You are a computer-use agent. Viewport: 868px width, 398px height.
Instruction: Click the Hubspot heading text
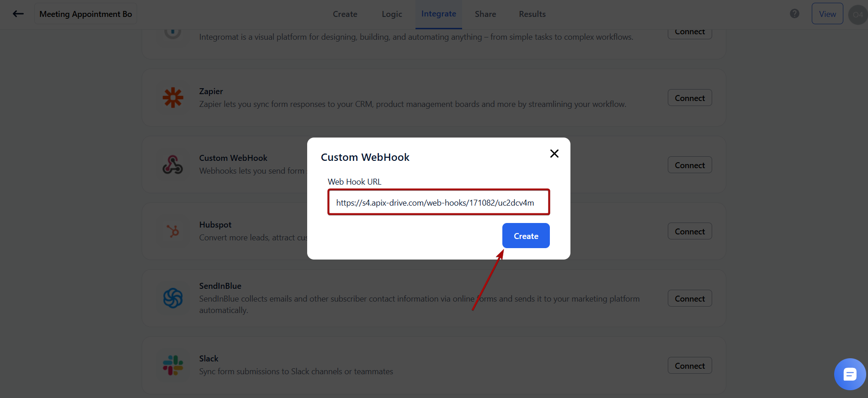click(215, 225)
